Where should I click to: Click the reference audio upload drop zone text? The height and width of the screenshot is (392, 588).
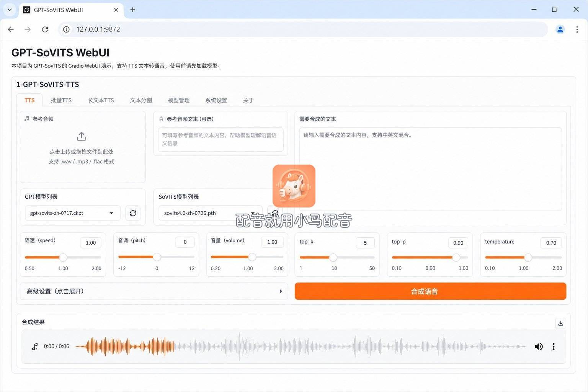[x=82, y=157]
